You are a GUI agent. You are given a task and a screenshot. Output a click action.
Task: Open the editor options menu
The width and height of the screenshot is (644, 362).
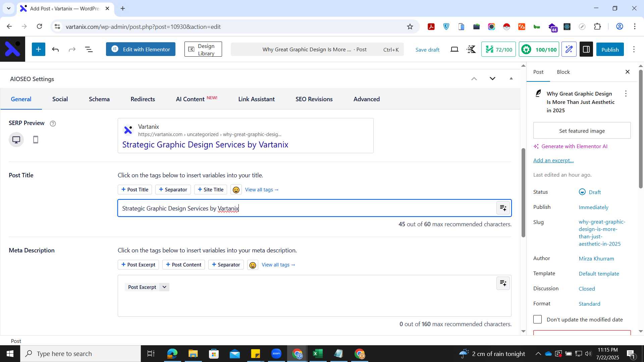[634, 50]
